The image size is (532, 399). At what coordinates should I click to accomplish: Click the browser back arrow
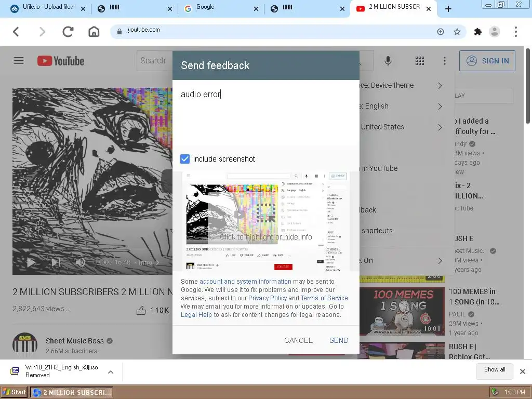pos(16,32)
